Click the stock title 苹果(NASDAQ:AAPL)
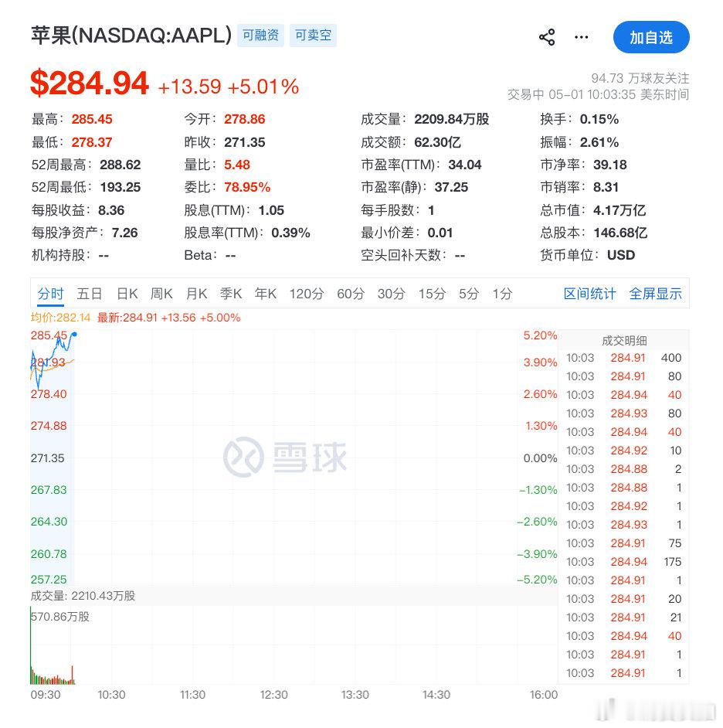The height and width of the screenshot is (728, 723). pos(131,36)
